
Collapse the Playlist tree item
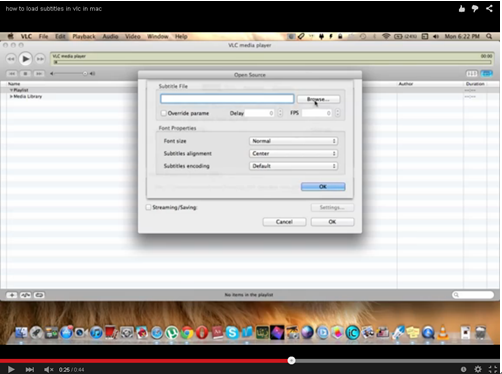11,90
